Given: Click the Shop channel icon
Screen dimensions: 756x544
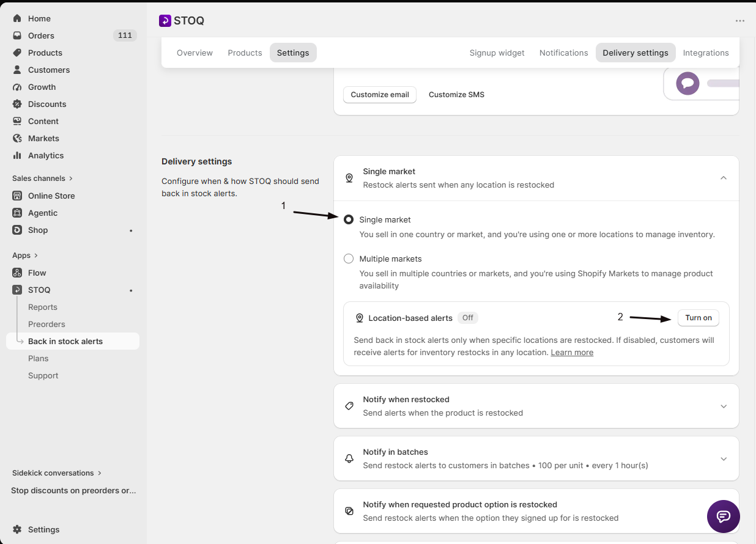Looking at the screenshot, I should coord(17,230).
